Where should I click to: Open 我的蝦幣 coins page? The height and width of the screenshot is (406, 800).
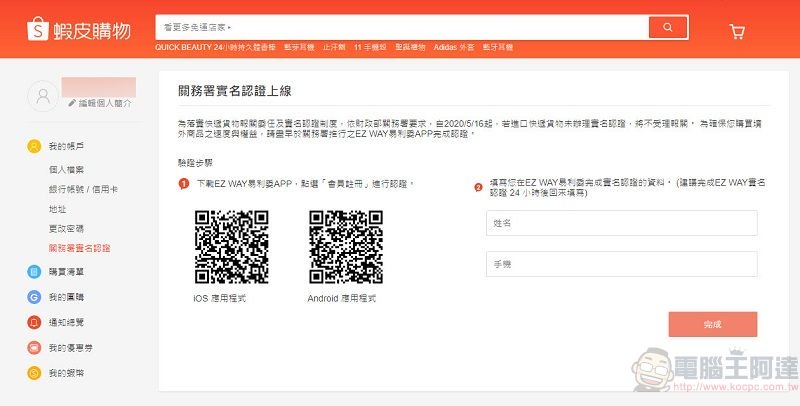click(66, 373)
